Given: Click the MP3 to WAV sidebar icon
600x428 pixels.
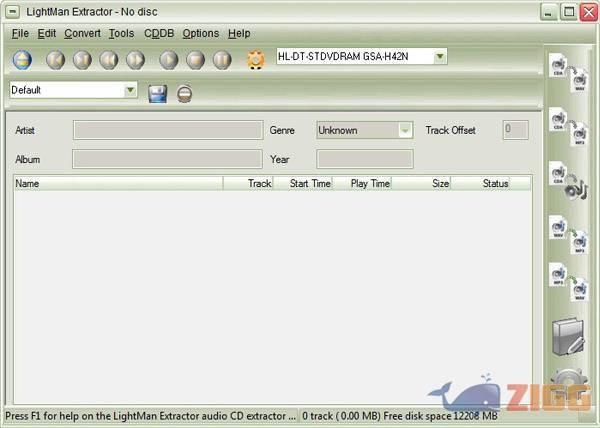Looking at the screenshot, I should (x=567, y=283).
